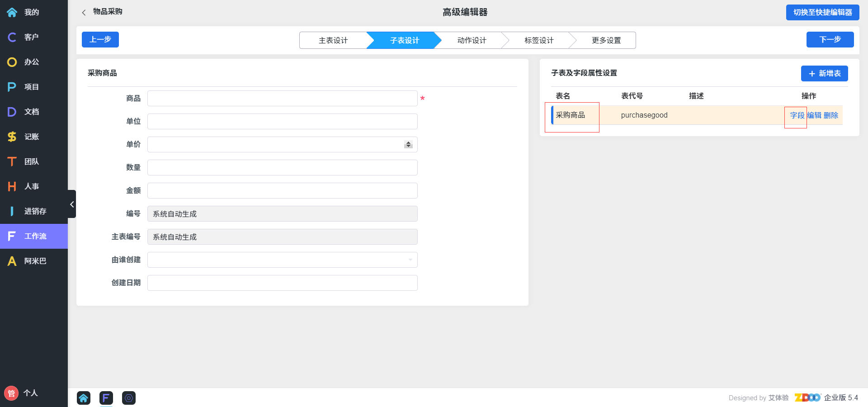
Task: Click the round target icon in bottom taskbar
Action: [129, 398]
